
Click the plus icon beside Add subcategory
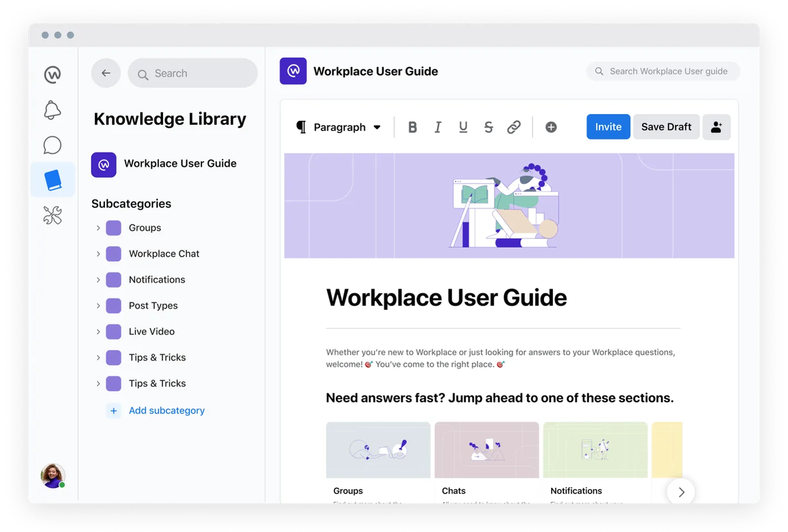tap(114, 411)
